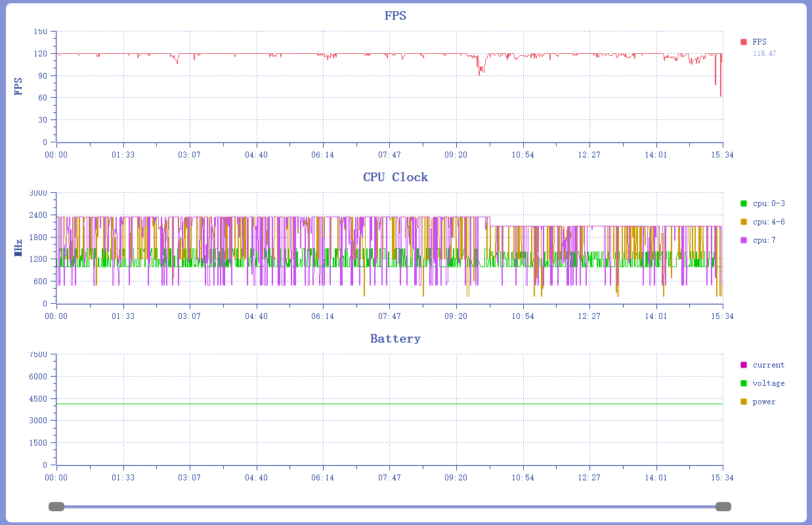
Task: Hide the cpu:7 series via legend text
Action: click(764, 240)
